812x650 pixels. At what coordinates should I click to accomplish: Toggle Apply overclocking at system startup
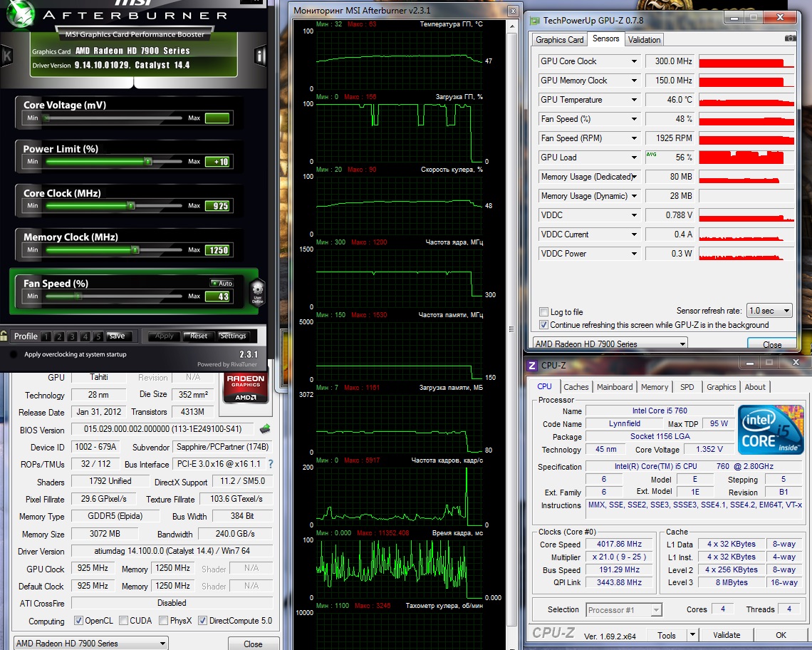13,354
